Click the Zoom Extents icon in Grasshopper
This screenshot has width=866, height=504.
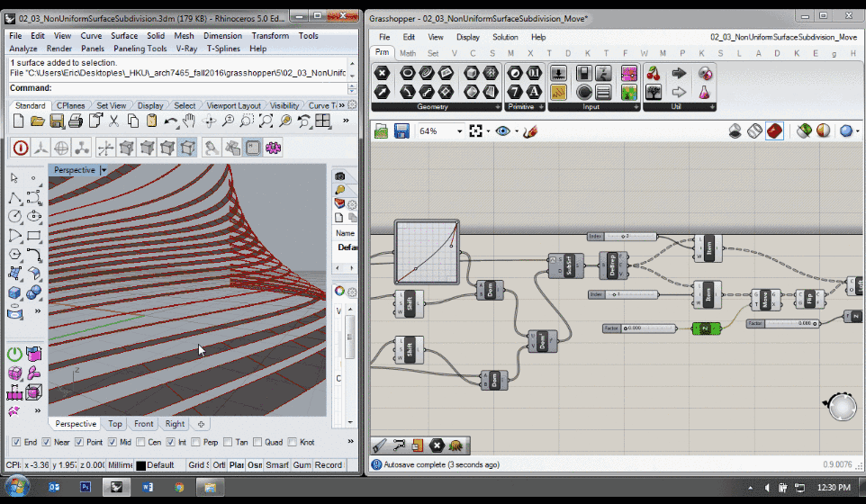(475, 131)
